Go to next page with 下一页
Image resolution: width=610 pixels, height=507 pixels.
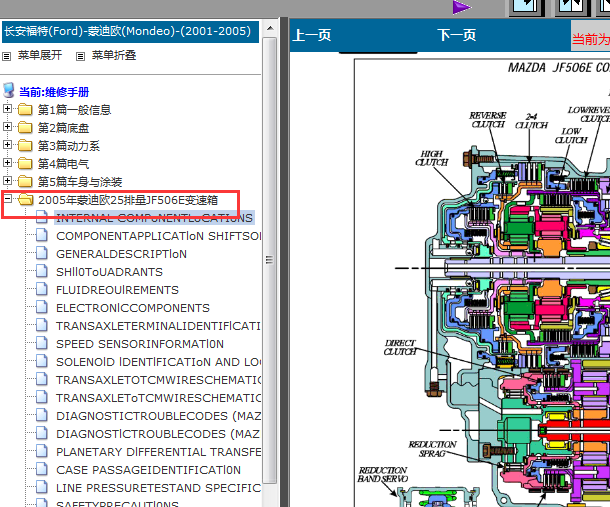(x=457, y=35)
